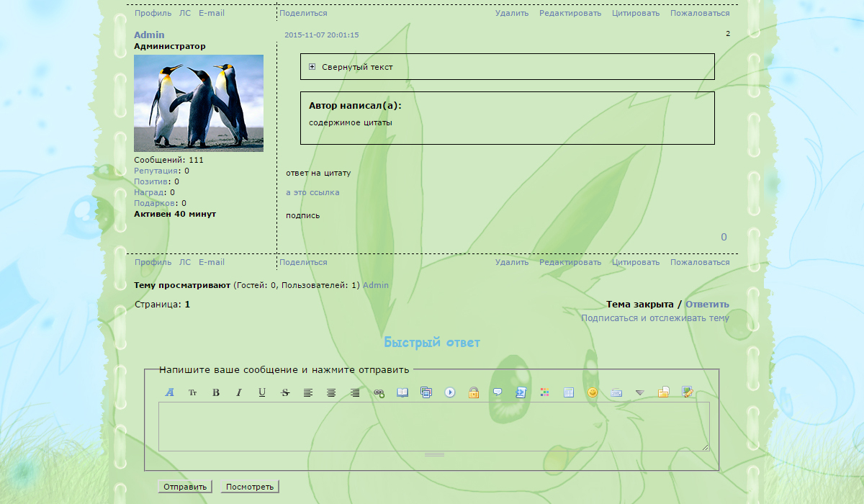
Task: Click the 'Посмотреть' preview button
Action: point(250,487)
